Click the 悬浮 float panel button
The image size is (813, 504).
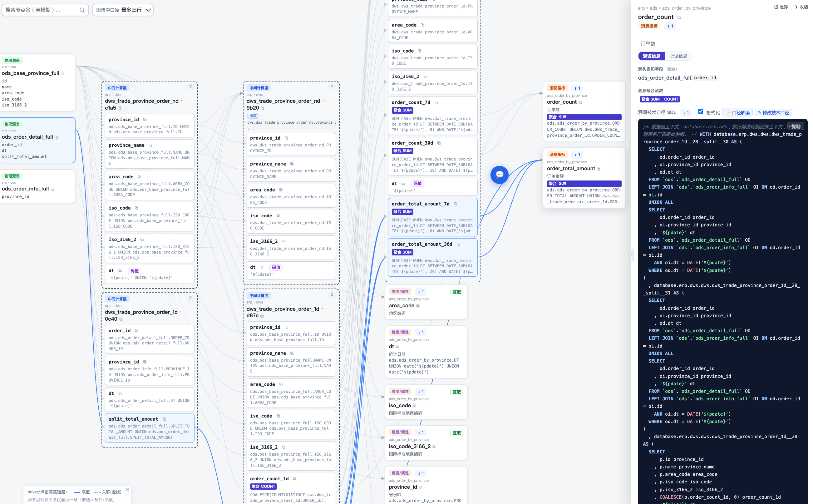coord(781,7)
